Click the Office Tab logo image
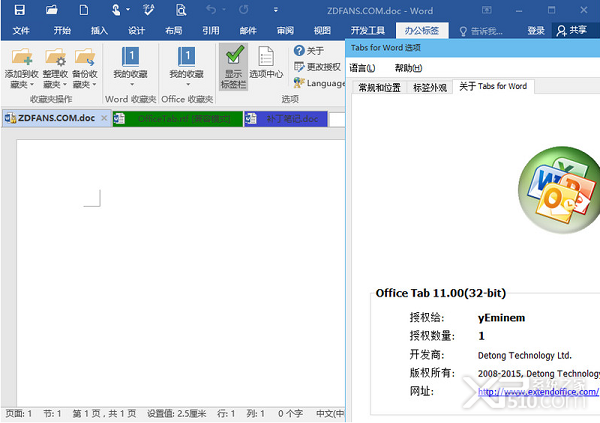The height and width of the screenshot is (423, 600). coord(559,189)
